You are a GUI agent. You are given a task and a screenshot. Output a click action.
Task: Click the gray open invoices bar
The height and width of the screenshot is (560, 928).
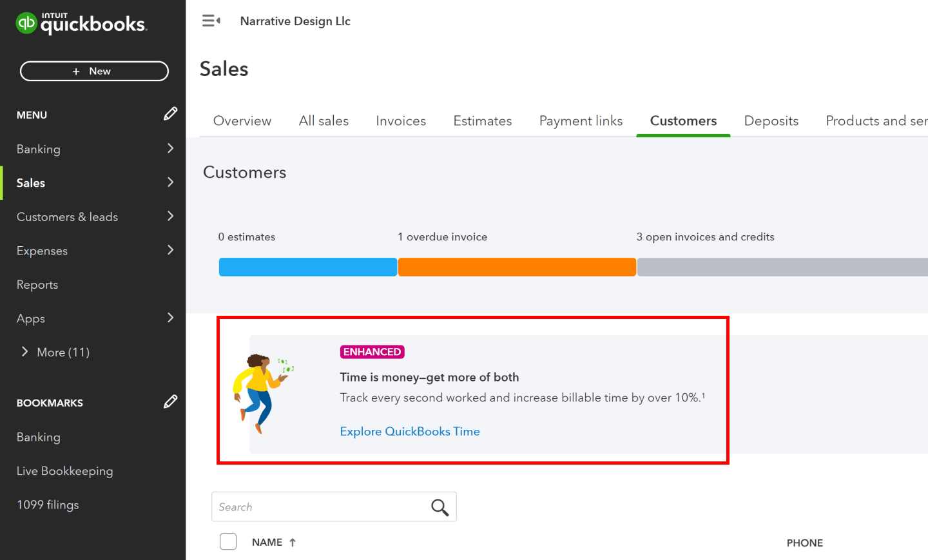(782, 267)
